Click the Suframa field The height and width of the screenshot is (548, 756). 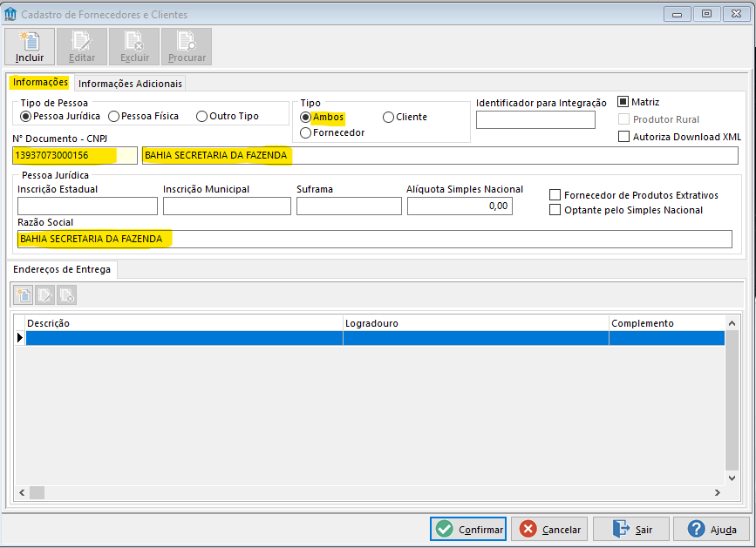(x=349, y=206)
